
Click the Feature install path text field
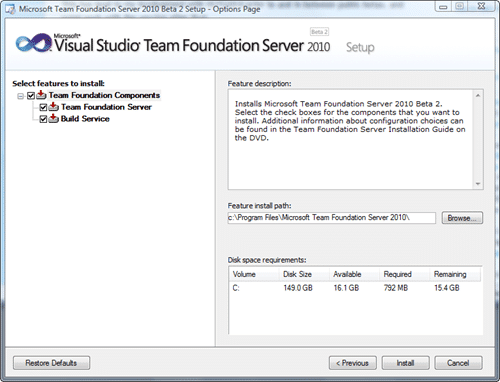pos(332,218)
